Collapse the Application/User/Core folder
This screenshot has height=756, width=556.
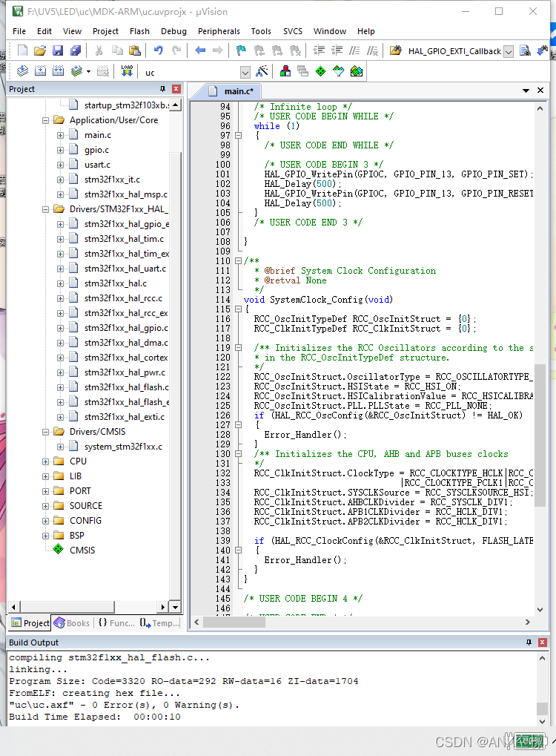[45, 120]
